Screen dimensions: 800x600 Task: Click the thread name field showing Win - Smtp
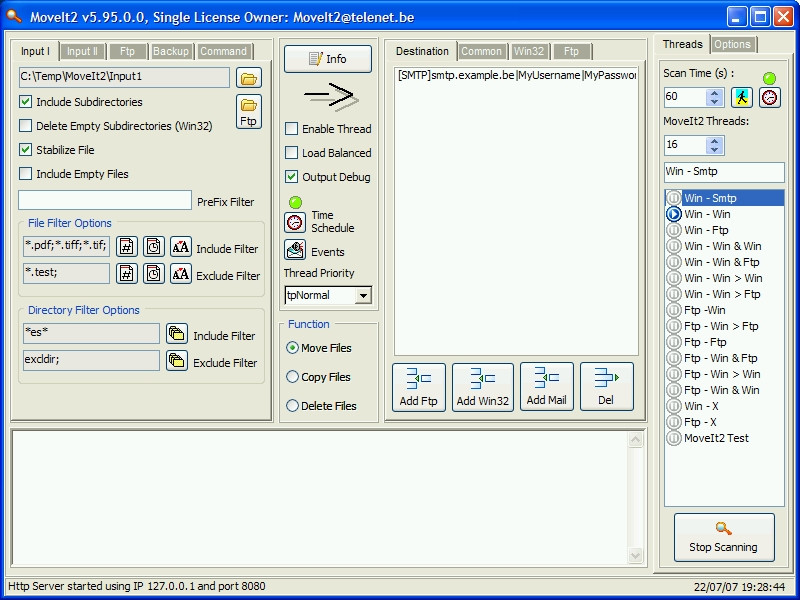pyautogui.click(x=724, y=172)
